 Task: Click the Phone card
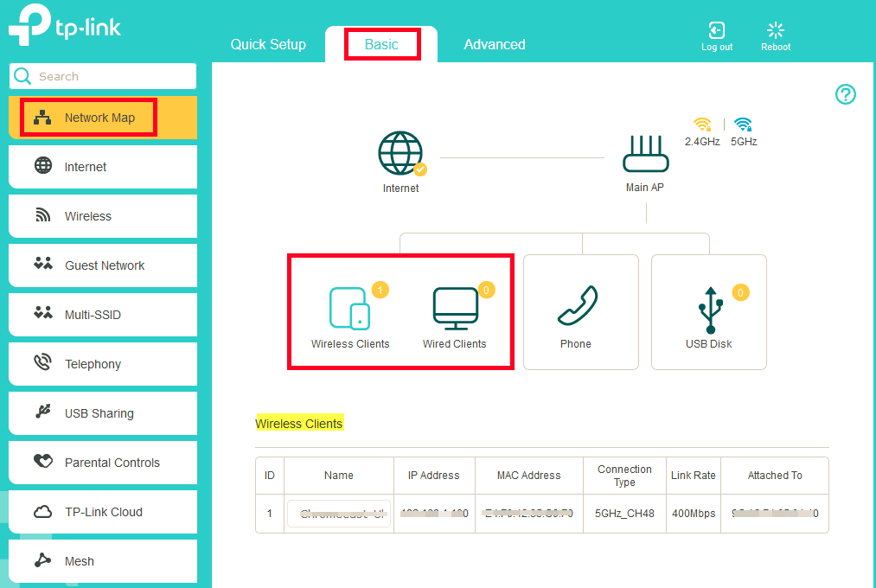tap(581, 312)
